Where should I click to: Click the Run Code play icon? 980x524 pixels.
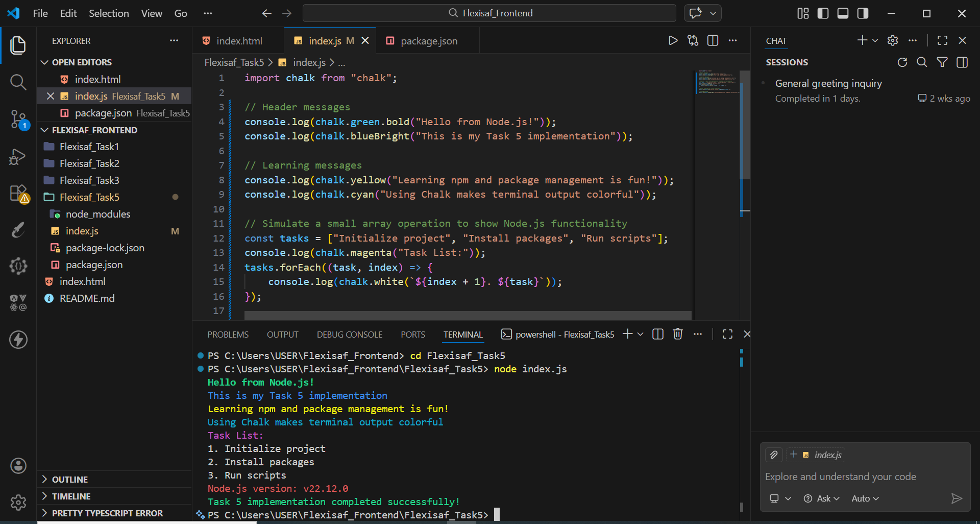point(673,41)
